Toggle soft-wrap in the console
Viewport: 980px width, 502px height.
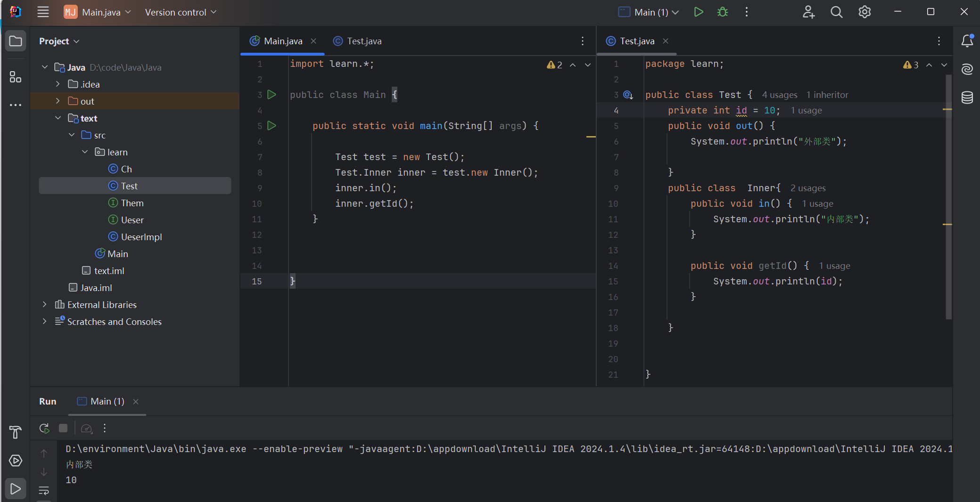point(44,491)
